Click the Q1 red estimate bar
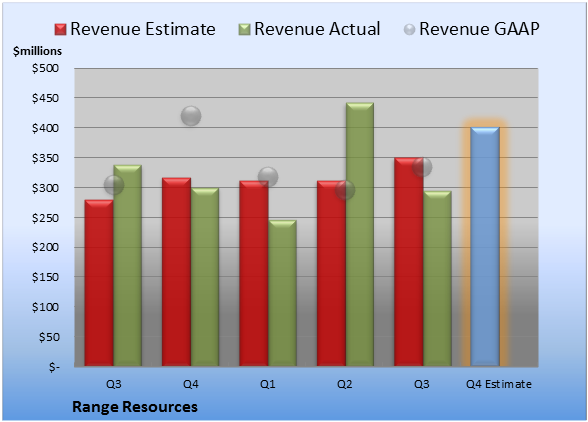Viewport: 588px width, 422px height. tap(254, 273)
